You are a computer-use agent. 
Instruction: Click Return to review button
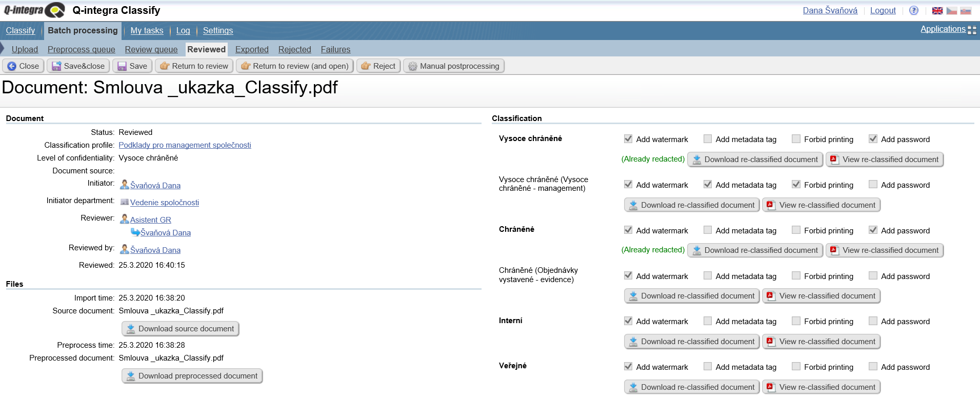coord(194,66)
